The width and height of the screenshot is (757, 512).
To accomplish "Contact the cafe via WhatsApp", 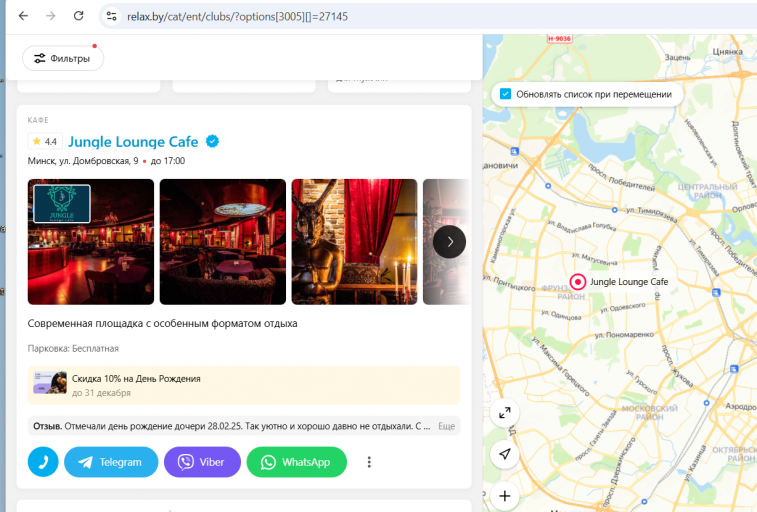I will click(x=296, y=462).
